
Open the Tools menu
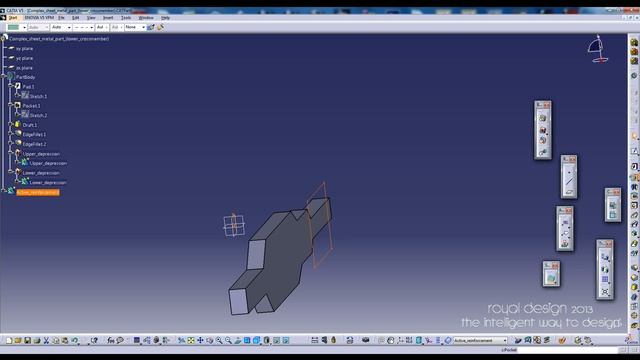point(126,18)
